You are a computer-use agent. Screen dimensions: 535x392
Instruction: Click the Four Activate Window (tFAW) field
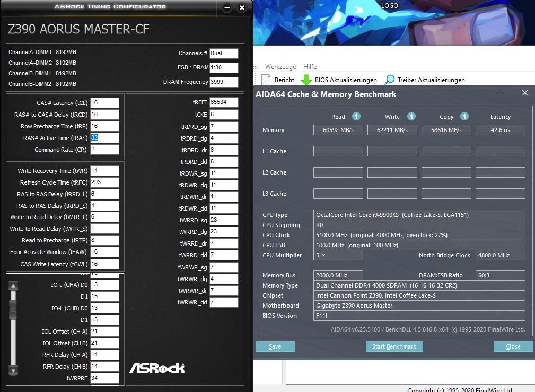[x=104, y=251]
